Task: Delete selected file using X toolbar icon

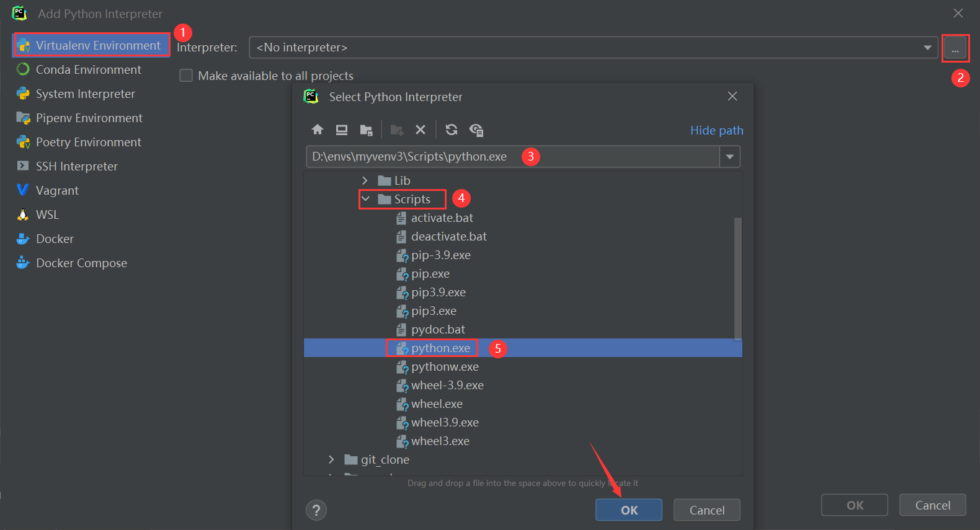Action: pos(421,130)
